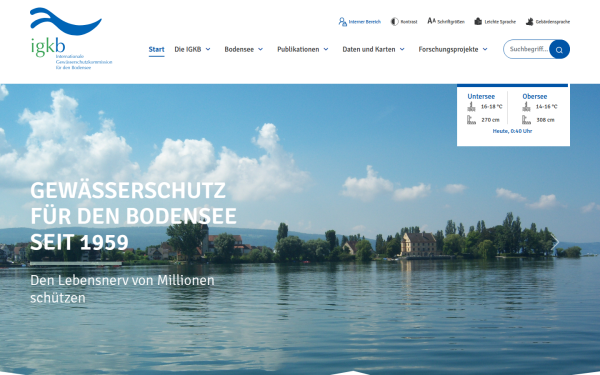The image size is (600, 375).
Task: Advance hero slider with the right arrow
Action: pyautogui.click(x=555, y=242)
